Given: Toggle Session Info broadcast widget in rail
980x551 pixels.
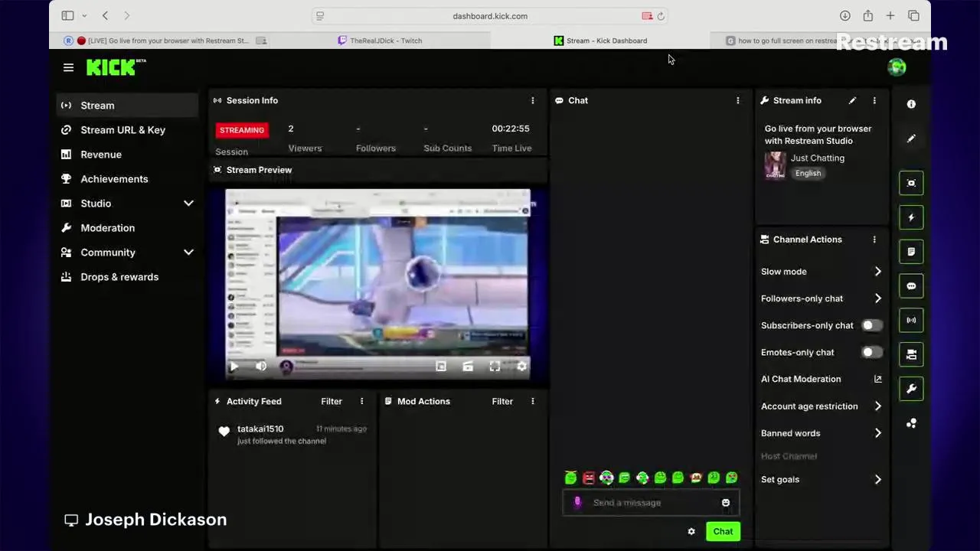Looking at the screenshot, I should (x=911, y=320).
